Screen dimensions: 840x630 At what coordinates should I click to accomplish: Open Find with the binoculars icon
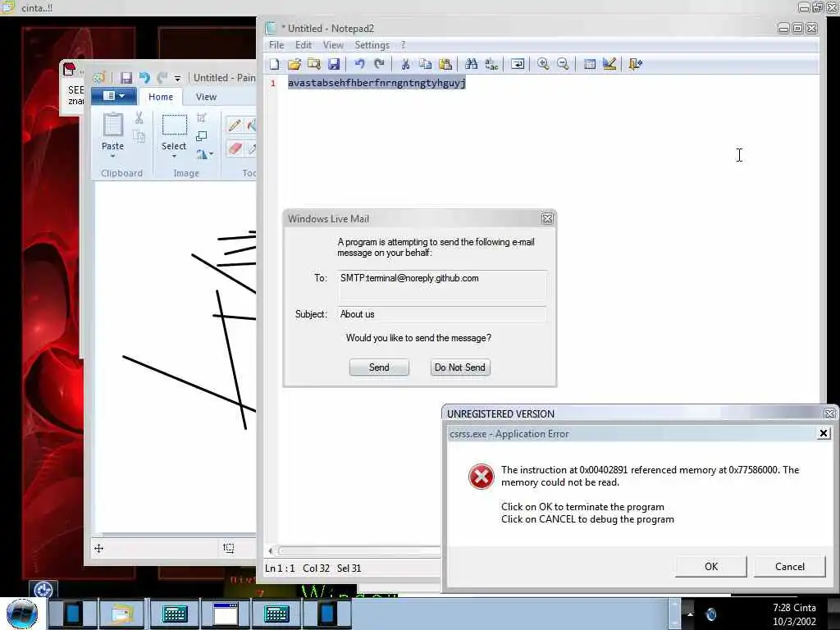pyautogui.click(x=472, y=64)
